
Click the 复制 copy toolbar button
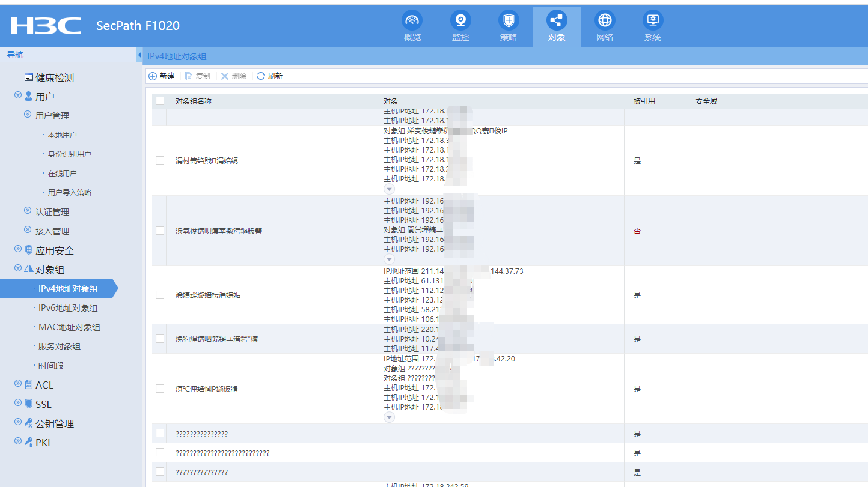point(198,76)
